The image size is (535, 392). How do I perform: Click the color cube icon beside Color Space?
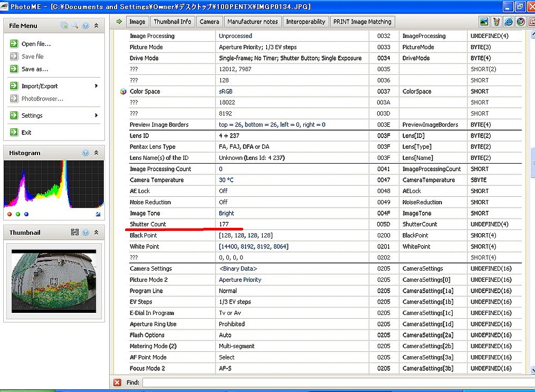click(x=123, y=91)
